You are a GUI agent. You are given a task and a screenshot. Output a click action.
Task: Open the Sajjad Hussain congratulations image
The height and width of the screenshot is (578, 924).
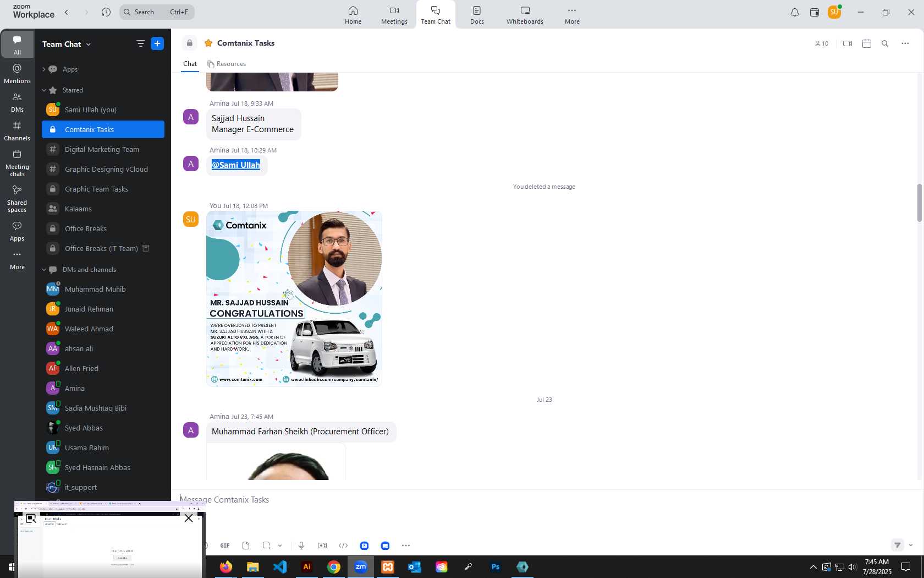tap(294, 298)
